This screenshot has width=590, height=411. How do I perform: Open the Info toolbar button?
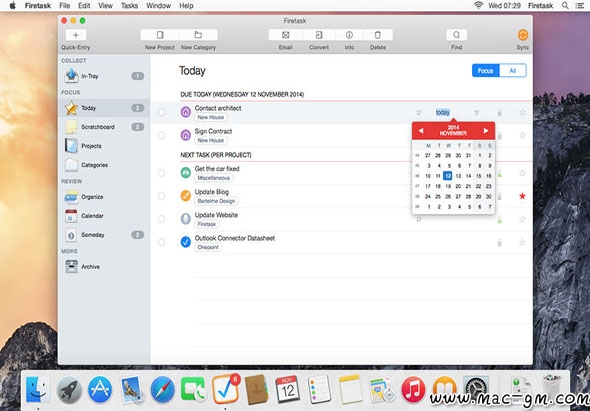349,35
